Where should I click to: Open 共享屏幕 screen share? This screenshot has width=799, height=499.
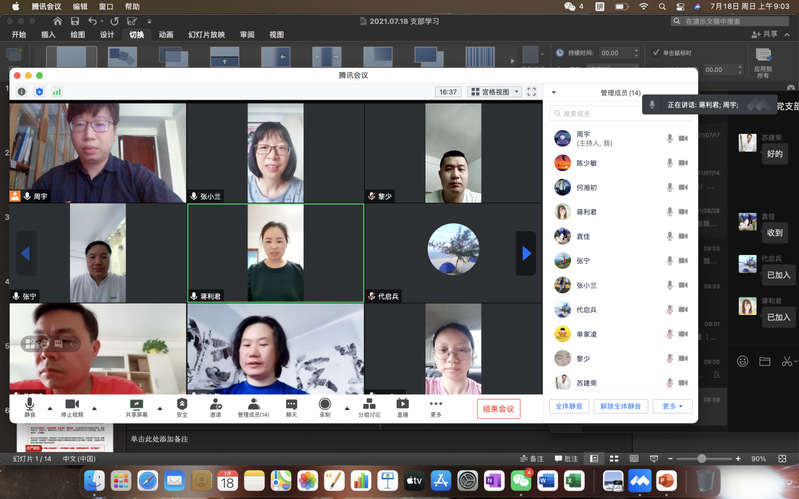[136, 404]
